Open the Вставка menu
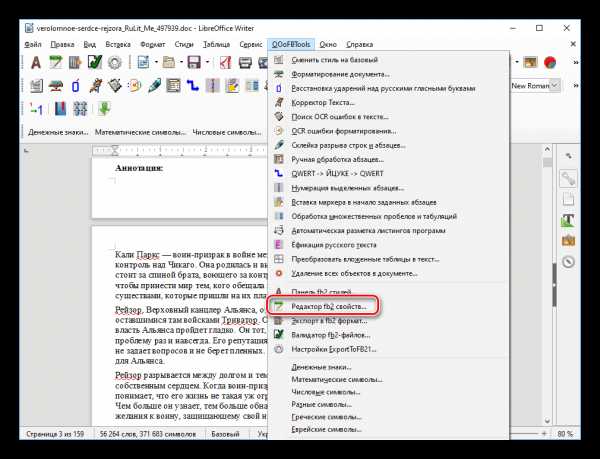 point(118,44)
